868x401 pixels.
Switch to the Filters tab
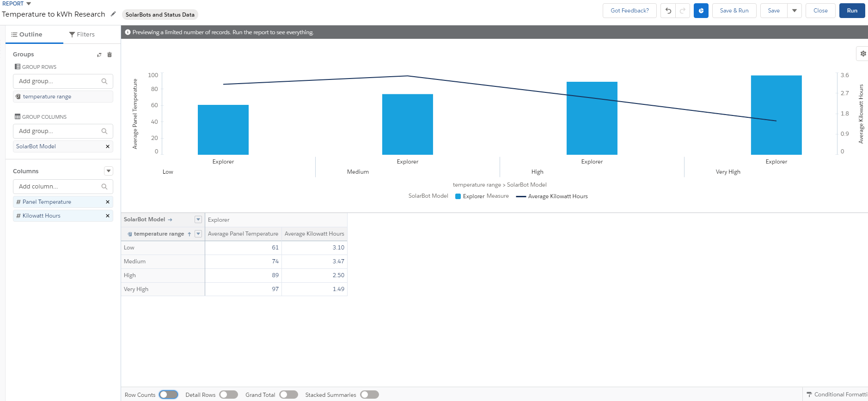[82, 35]
